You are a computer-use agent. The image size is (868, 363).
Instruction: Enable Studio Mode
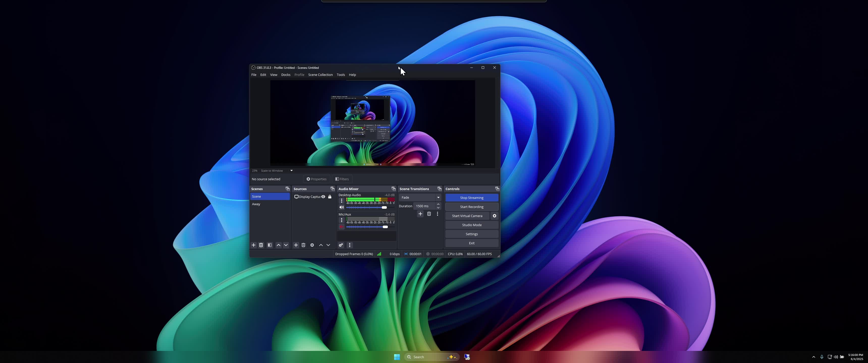tap(472, 225)
